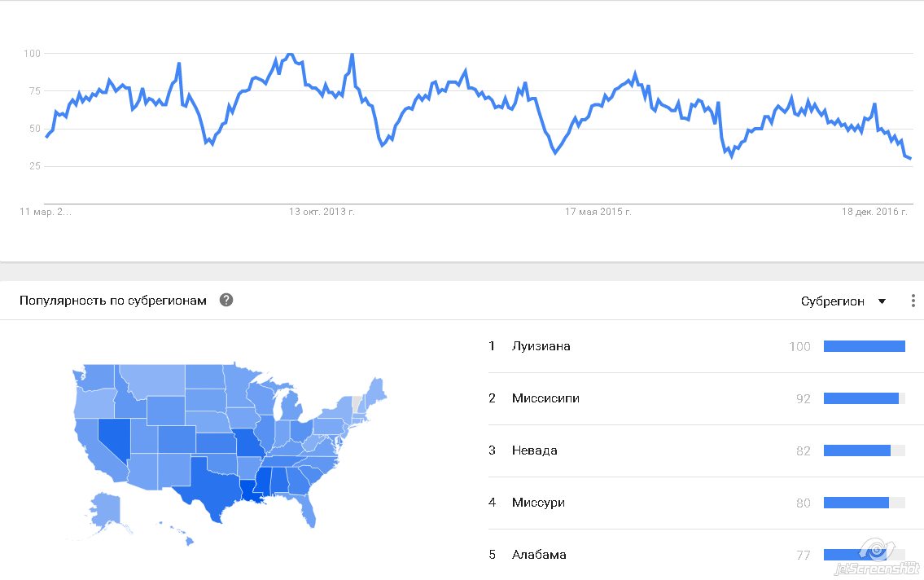
Task: Select Луизиана in the ranking list
Action: pyautogui.click(x=541, y=346)
